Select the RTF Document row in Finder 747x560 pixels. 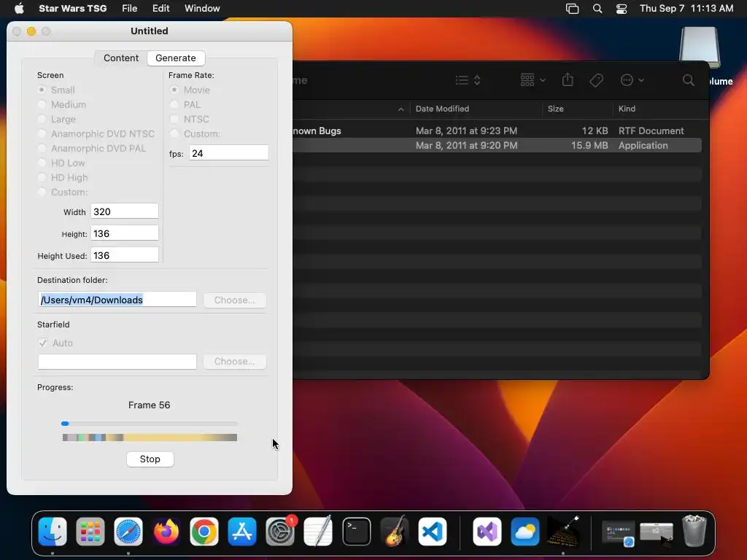click(x=497, y=131)
